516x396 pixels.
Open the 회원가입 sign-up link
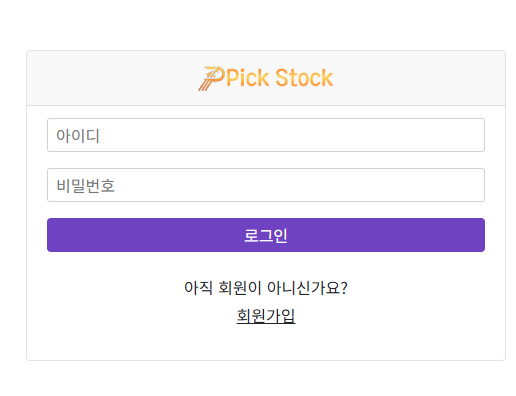[x=266, y=316]
